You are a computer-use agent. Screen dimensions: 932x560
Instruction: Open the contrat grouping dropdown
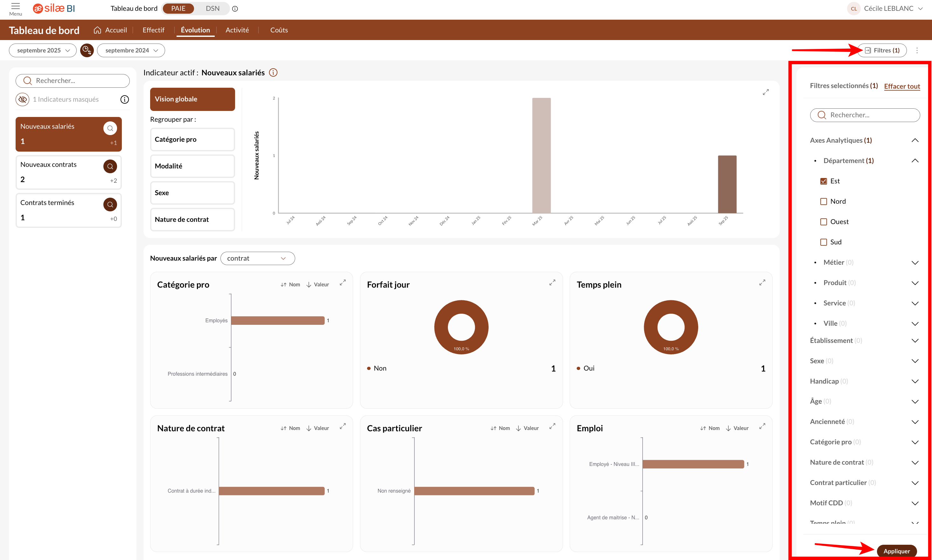tap(257, 258)
